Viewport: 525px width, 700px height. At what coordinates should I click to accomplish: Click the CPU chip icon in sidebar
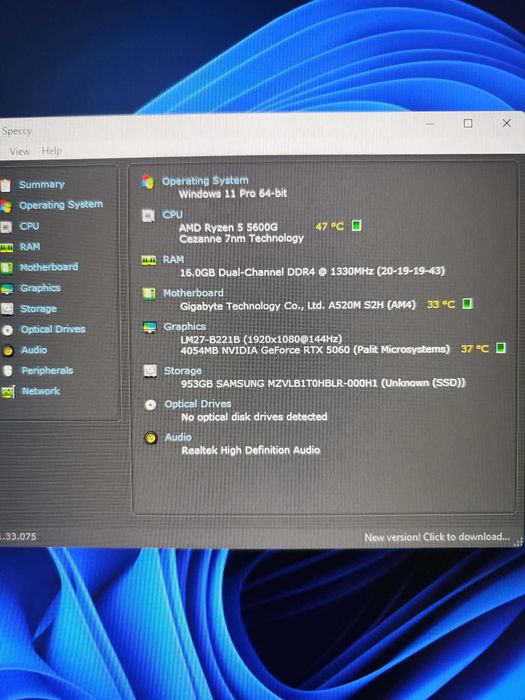coord(6,227)
